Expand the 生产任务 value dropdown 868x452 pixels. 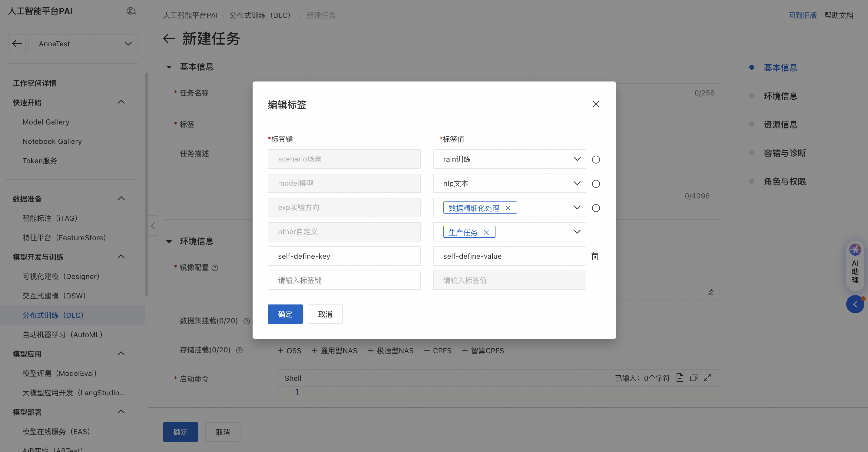[577, 232]
